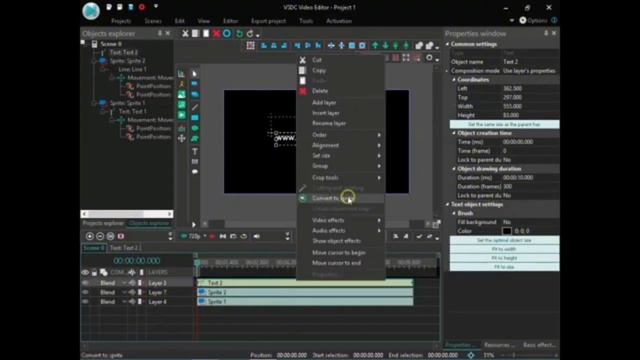Open the Editor menu
Image resolution: width=640 pixels, height=360 pixels.
pyautogui.click(x=231, y=21)
